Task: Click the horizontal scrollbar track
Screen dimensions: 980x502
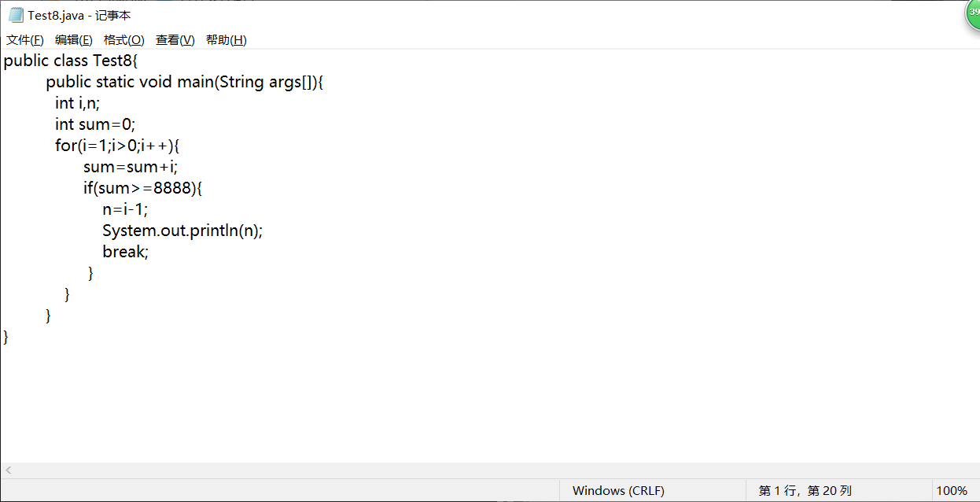Action: [x=496, y=471]
